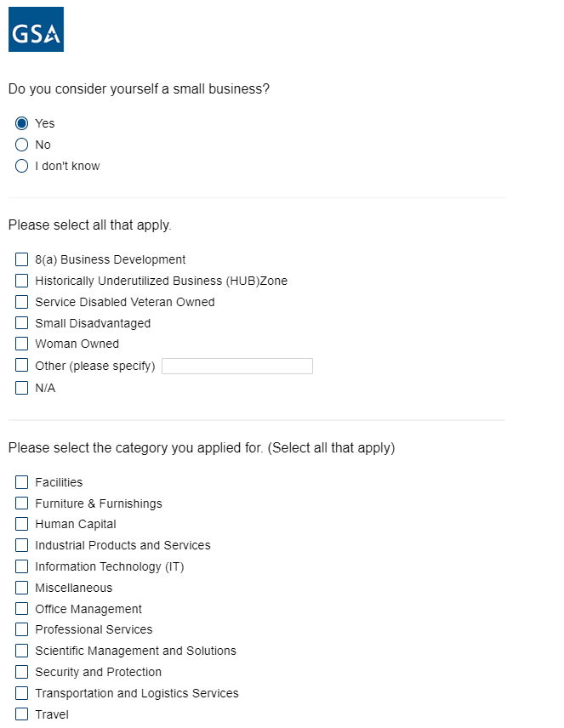Select the I don't know option
The height and width of the screenshot is (728, 564).
(22, 166)
